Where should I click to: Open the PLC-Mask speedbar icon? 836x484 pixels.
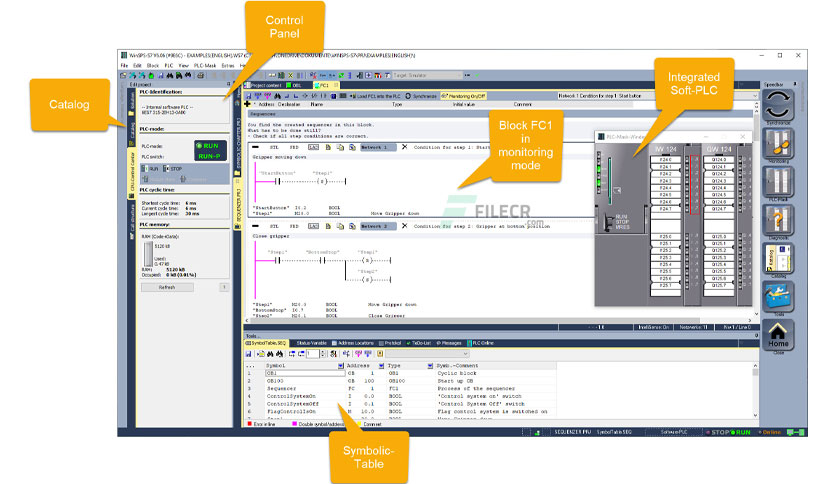point(778,181)
